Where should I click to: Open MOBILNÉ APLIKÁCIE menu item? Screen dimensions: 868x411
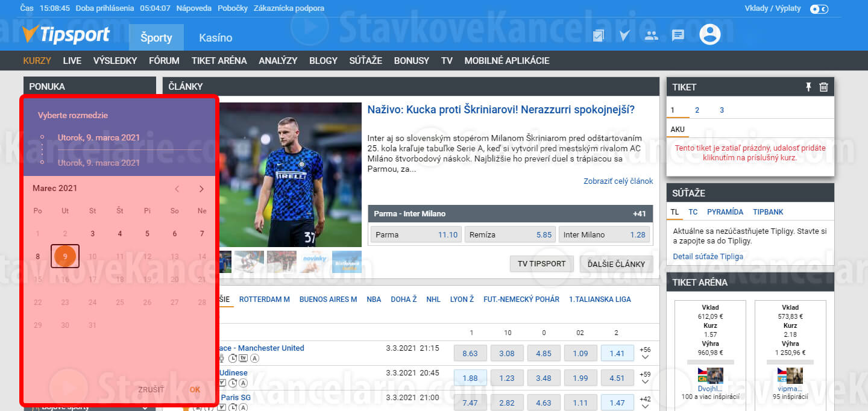coord(507,60)
